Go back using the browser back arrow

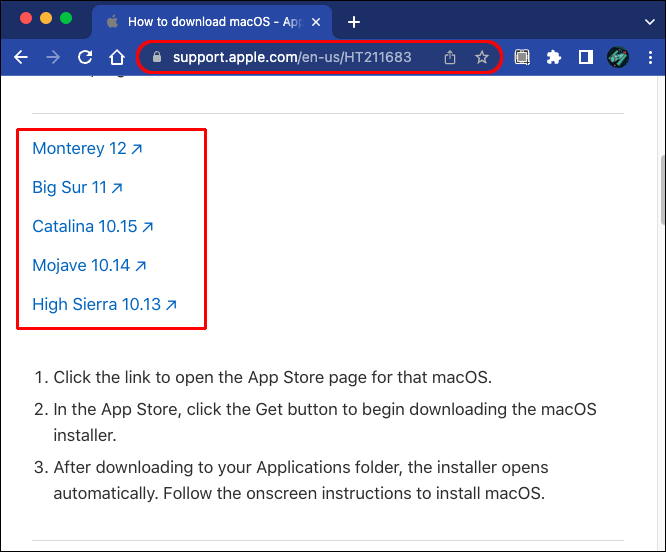[x=21, y=57]
